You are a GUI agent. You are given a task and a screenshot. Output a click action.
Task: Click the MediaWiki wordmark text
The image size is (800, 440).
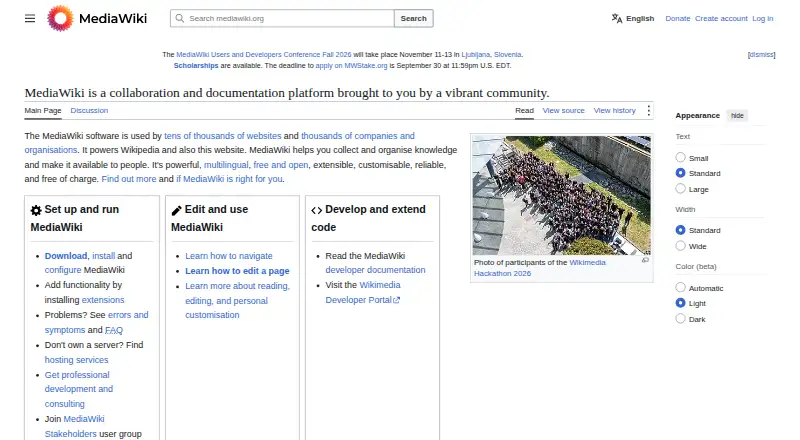113,18
